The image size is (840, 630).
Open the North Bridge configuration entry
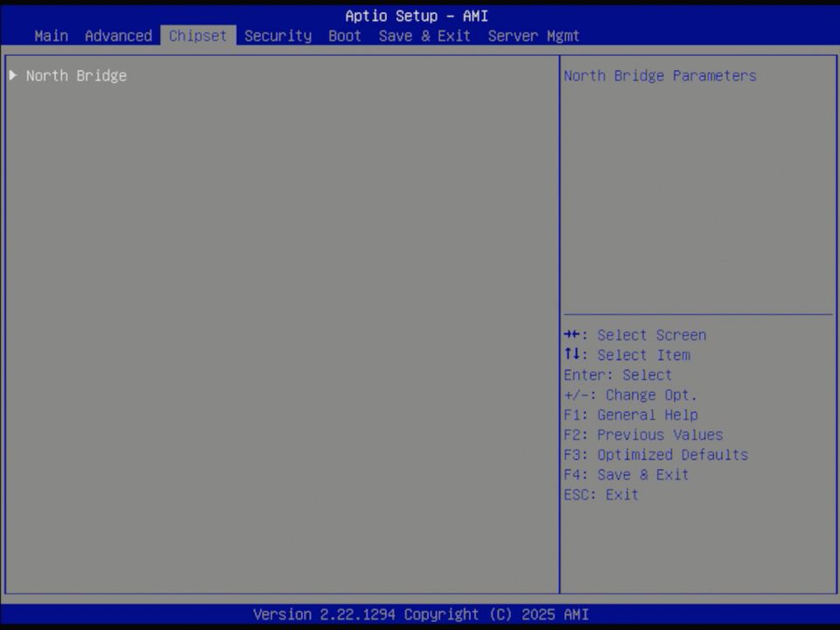[x=76, y=75]
